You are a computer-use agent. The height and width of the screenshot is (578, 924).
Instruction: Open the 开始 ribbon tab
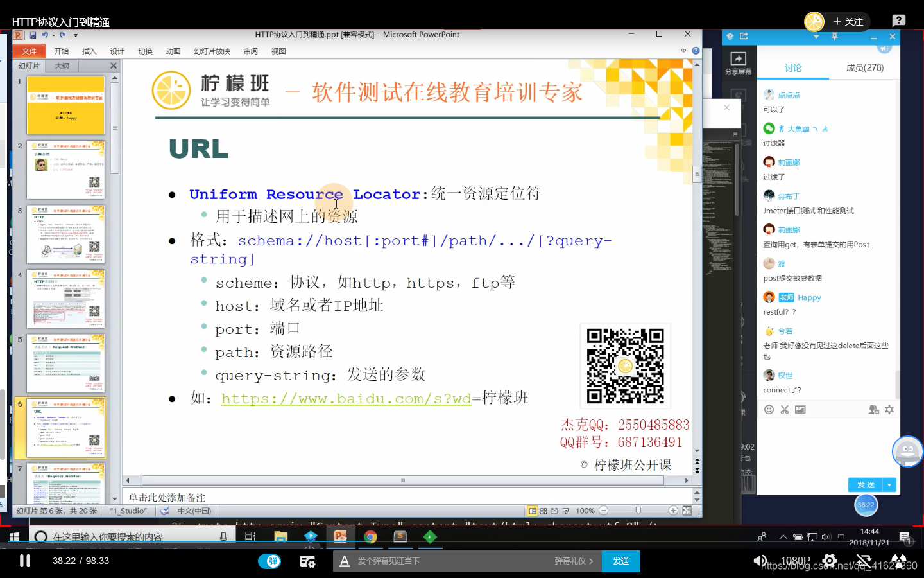coord(62,51)
